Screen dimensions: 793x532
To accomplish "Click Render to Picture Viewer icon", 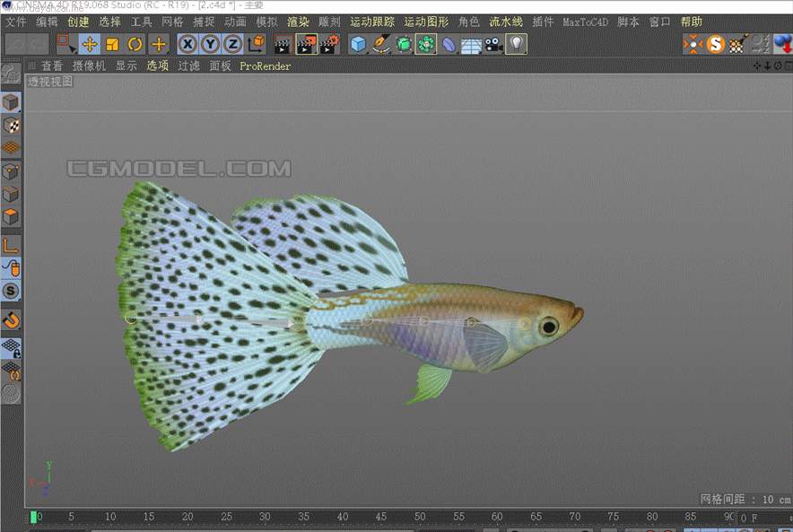I will point(306,43).
